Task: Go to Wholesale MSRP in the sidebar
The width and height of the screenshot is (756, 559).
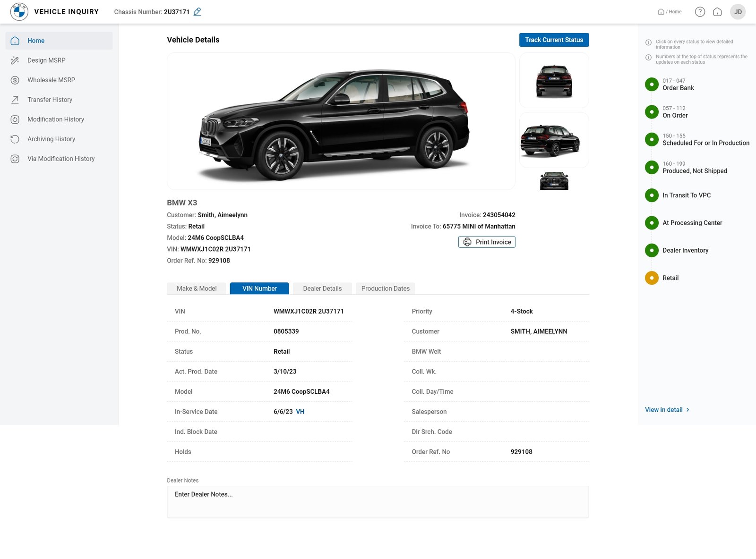Action: coord(51,80)
